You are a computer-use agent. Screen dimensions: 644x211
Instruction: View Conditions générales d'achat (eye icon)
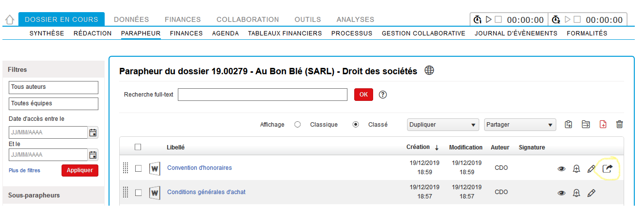562,193
